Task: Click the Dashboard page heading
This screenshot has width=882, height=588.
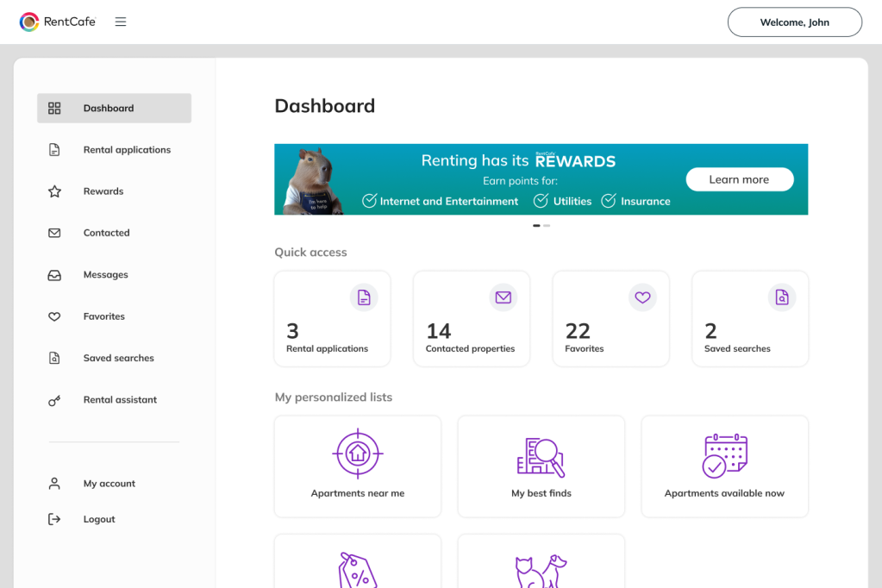Action: tap(324, 106)
